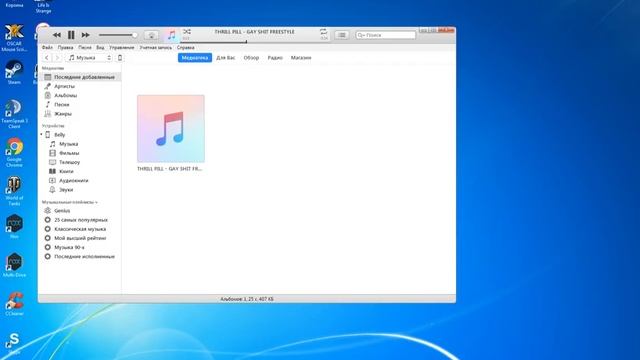This screenshot has width=640, height=360.
Task: Switch to the Радио tab
Action: pos(275,58)
